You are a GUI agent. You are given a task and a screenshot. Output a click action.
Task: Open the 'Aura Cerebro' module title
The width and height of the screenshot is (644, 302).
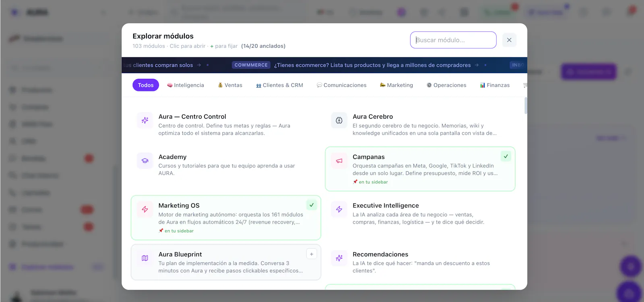(x=373, y=117)
